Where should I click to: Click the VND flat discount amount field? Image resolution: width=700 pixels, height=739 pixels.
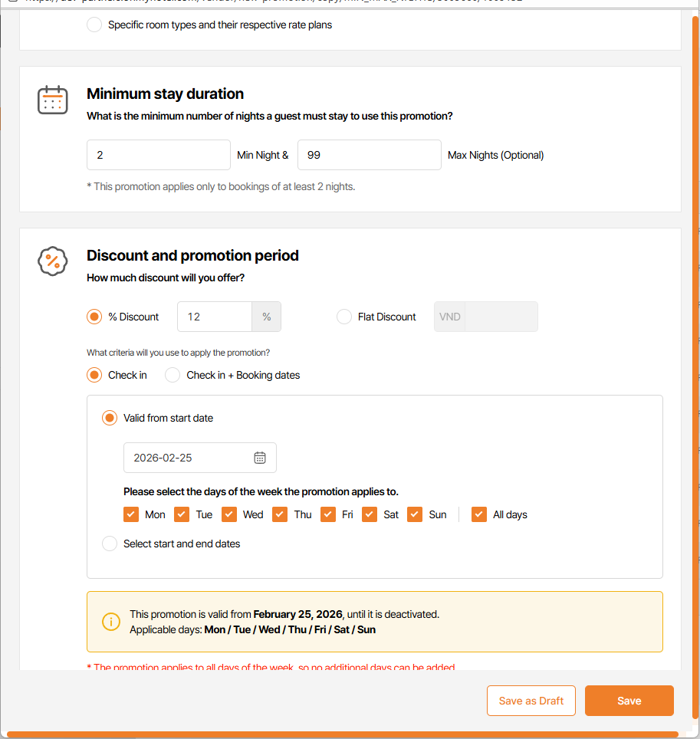pos(501,317)
